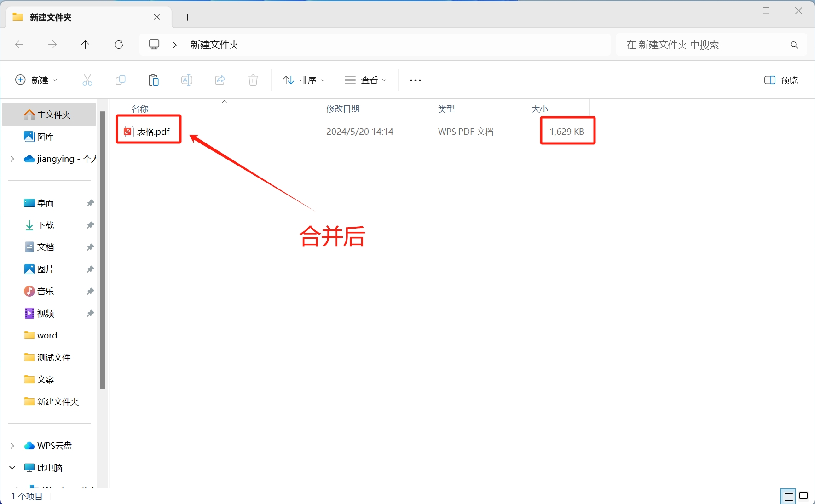Image resolution: width=815 pixels, height=504 pixels.
Task: Open the see-more ellipsis menu
Action: point(415,80)
